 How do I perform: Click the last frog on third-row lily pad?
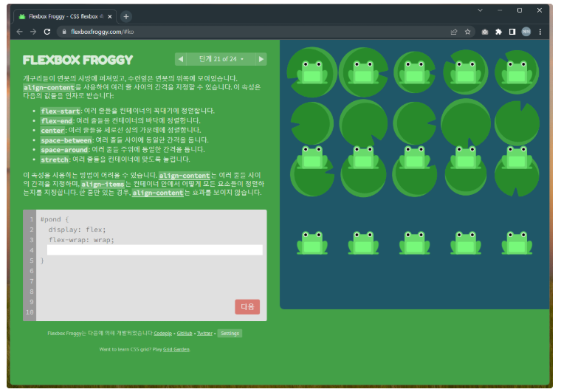click(517, 157)
